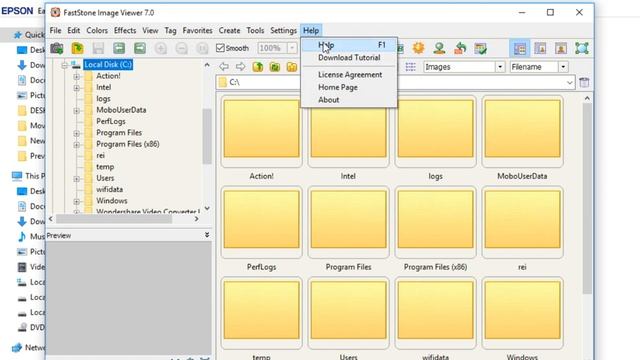Expand the Intel folder tree node
640x360 pixels.
tap(77, 88)
